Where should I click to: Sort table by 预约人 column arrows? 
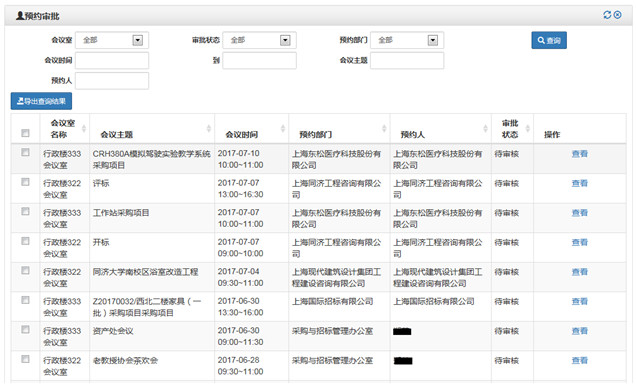(x=485, y=129)
